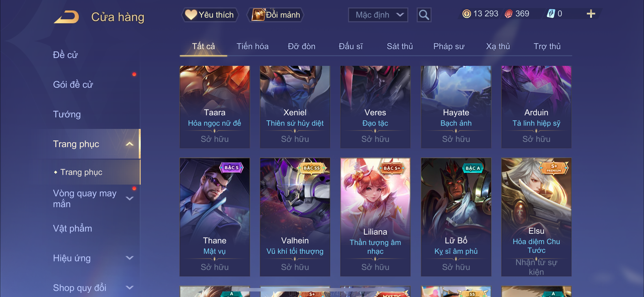Click the red ruby currency icon

click(509, 14)
